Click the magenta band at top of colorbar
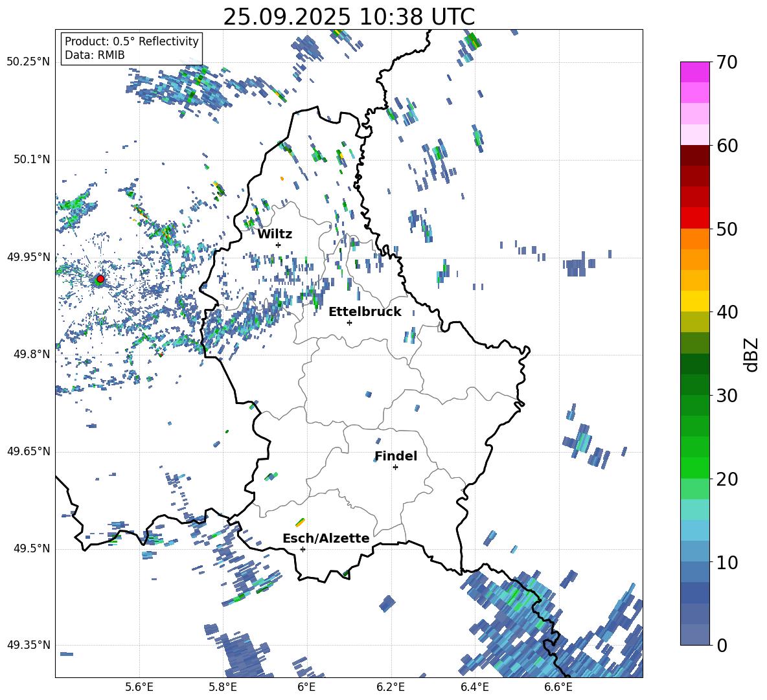This screenshot has height=700, width=767. 694,72
